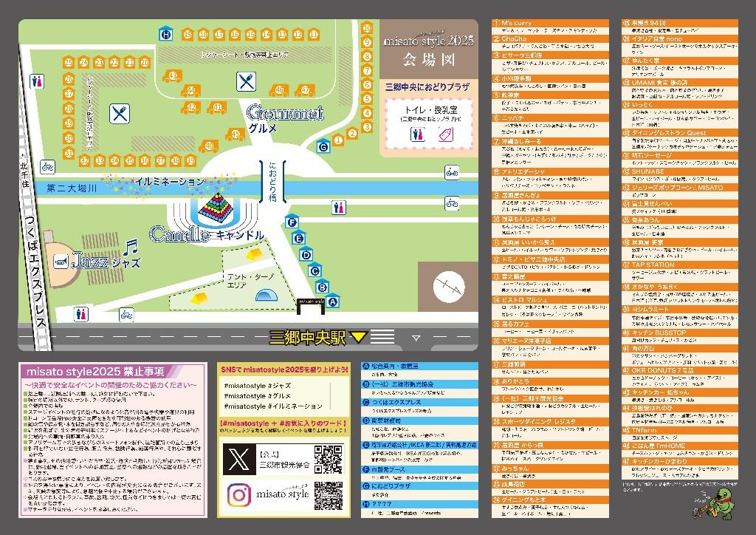Click the orange booth marker number 10
The width and height of the screenshot is (756, 535).
365,29
